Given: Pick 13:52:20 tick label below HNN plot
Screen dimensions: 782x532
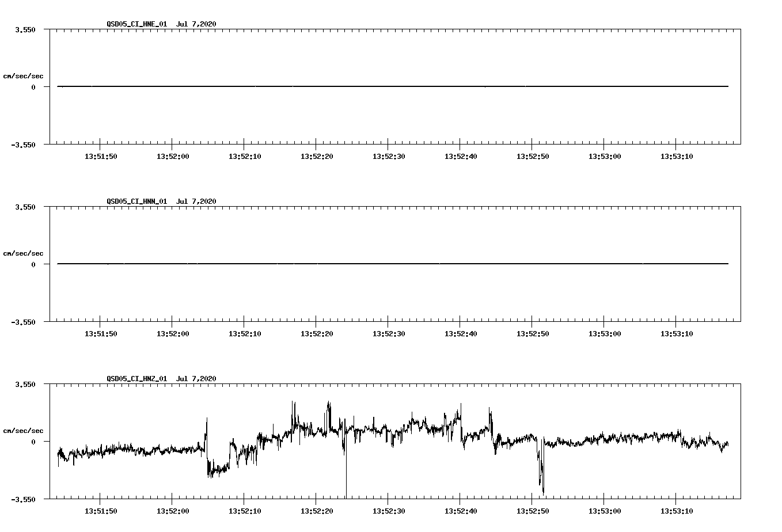Looking at the screenshot, I should coord(317,333).
